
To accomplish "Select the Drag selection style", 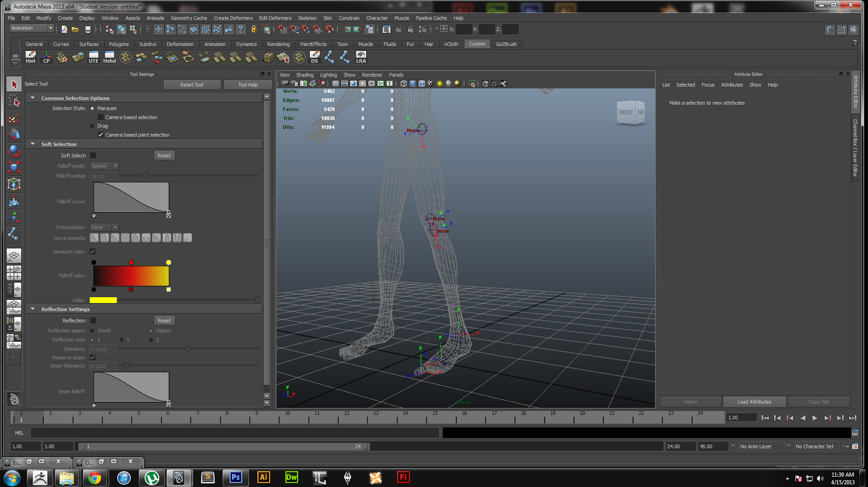I will pos(92,126).
